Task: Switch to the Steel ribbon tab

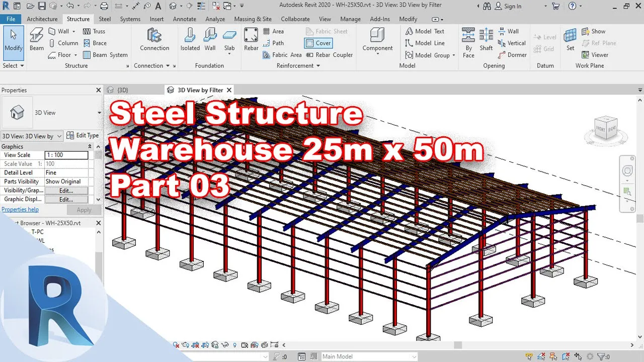Action: click(105, 19)
